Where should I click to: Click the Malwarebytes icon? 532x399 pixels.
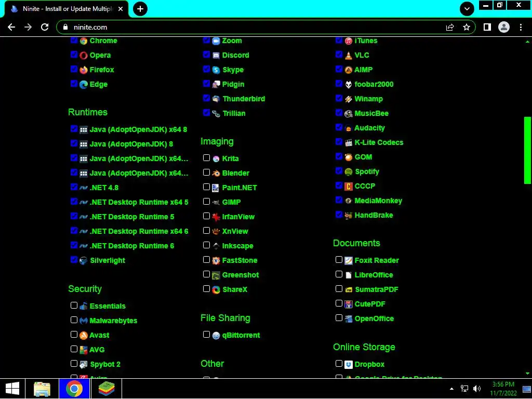point(84,321)
